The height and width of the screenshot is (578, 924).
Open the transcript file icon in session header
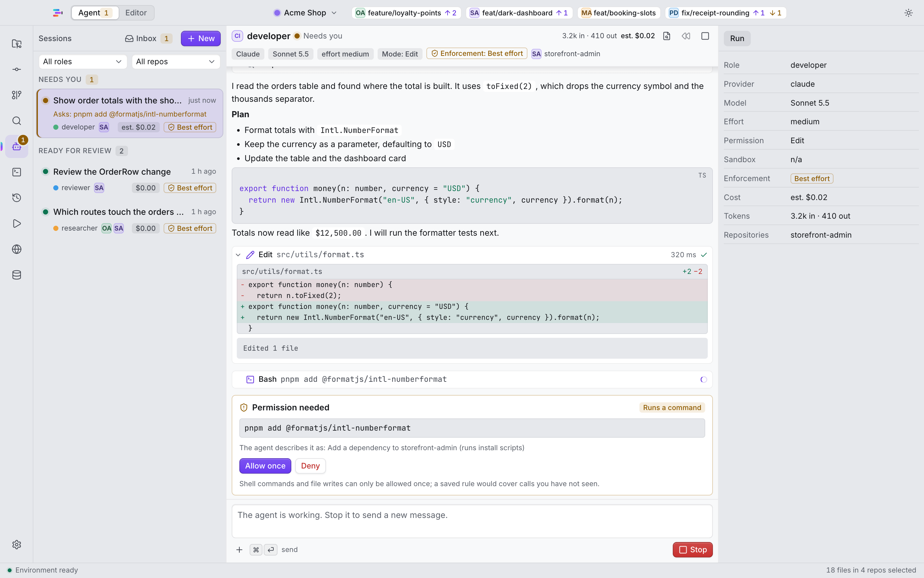pyautogui.click(x=667, y=36)
